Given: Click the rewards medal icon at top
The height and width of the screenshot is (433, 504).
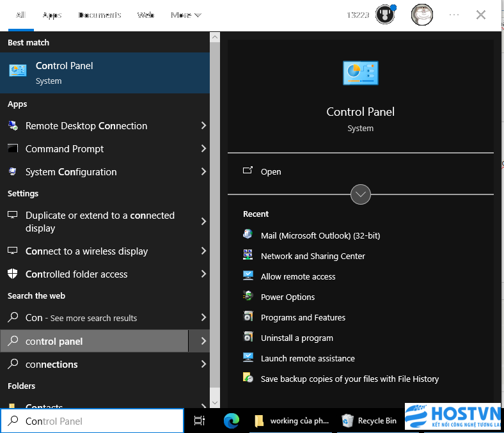Looking at the screenshot, I should (385, 15).
